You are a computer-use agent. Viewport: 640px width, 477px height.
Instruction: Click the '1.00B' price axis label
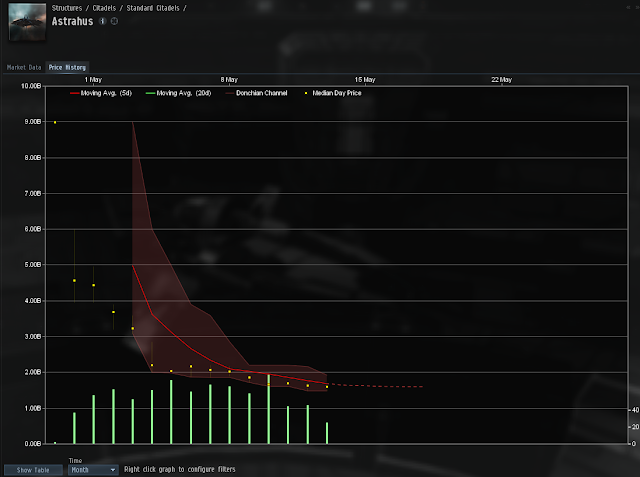pos(33,408)
